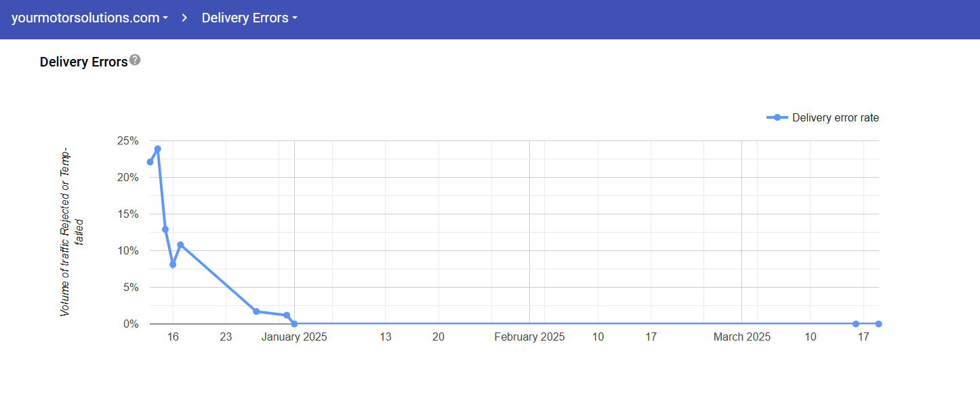The image size is (980, 403).
Task: Select the data point near 13%
Action: pos(165,229)
